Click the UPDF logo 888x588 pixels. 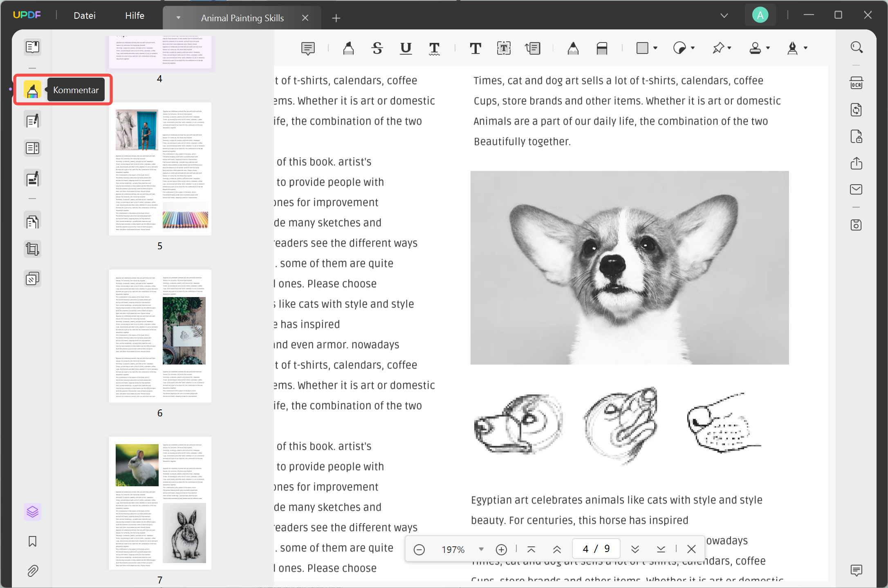27,15
